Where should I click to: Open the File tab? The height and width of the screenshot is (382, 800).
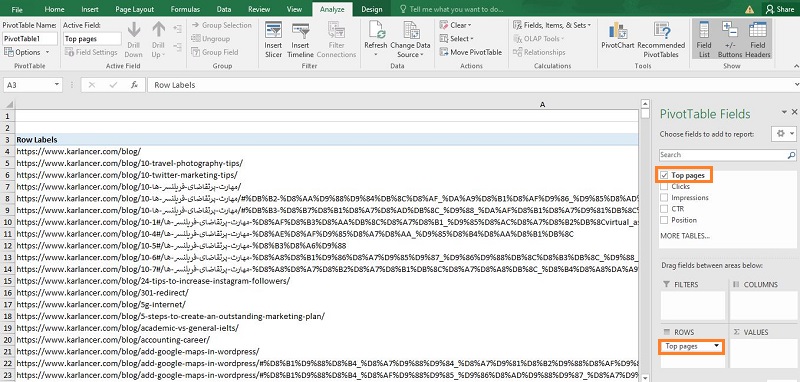tap(17, 9)
